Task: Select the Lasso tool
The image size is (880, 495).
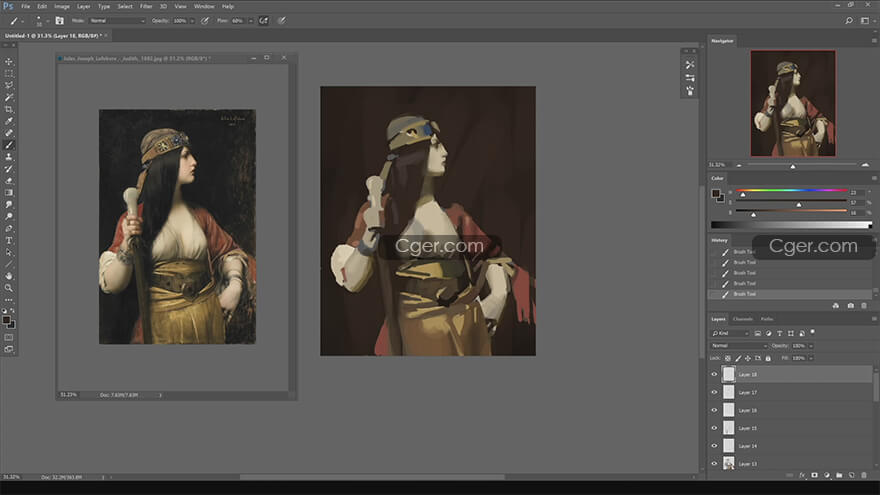Action: (x=8, y=85)
